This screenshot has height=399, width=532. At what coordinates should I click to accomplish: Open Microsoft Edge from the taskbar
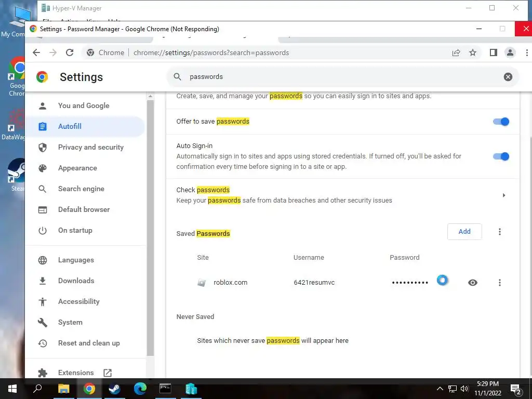140,389
